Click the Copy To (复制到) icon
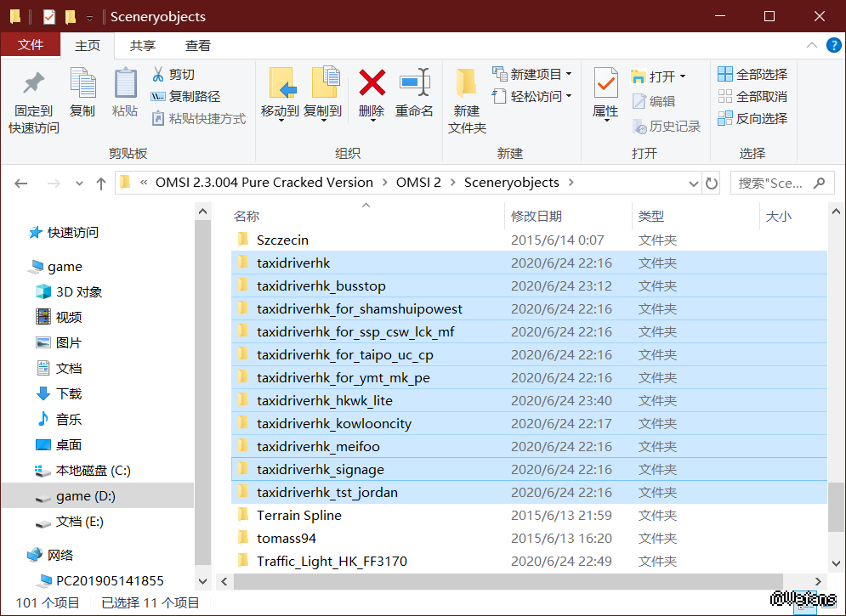 pos(323,84)
